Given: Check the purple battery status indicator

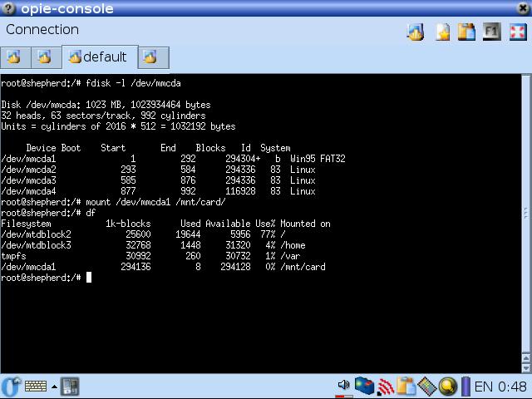Looking at the screenshot, I should [x=465, y=386].
